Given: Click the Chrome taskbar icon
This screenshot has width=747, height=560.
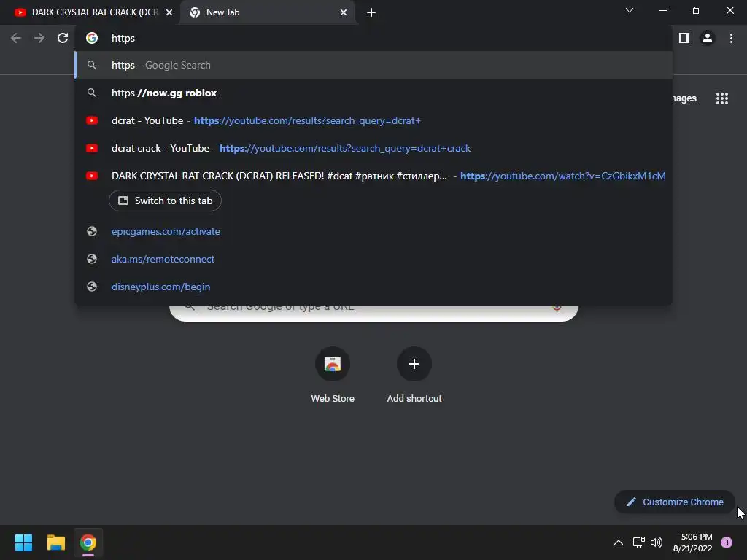Looking at the screenshot, I should 88,542.
